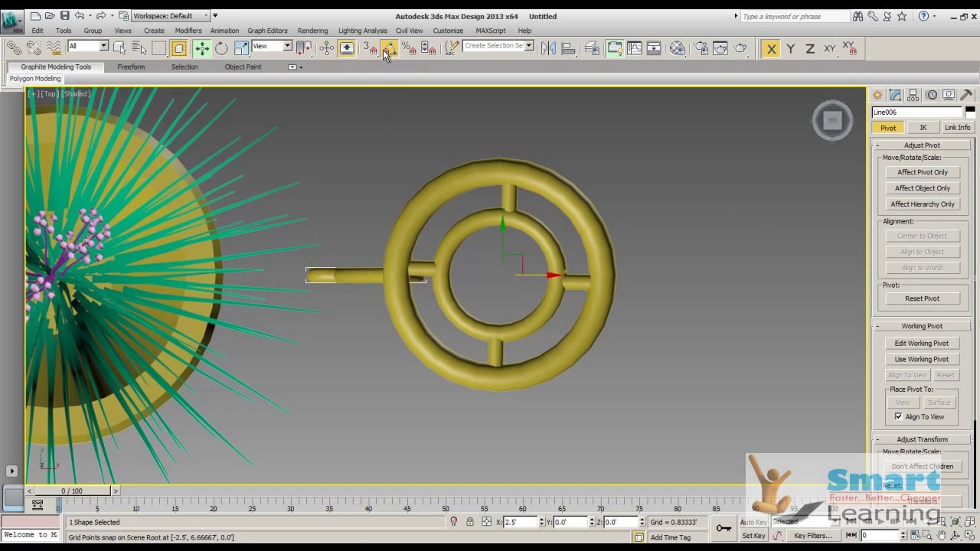Switch to the Link Info tab
This screenshot has width=980, height=551.
[957, 128]
